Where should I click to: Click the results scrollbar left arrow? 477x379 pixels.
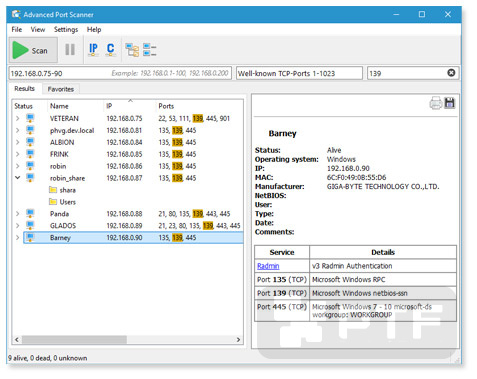17,340
